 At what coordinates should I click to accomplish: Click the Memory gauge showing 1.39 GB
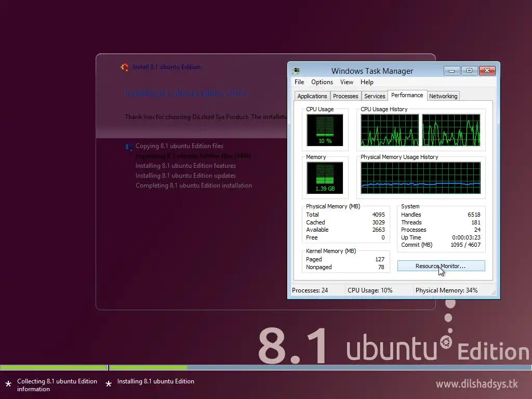(325, 178)
